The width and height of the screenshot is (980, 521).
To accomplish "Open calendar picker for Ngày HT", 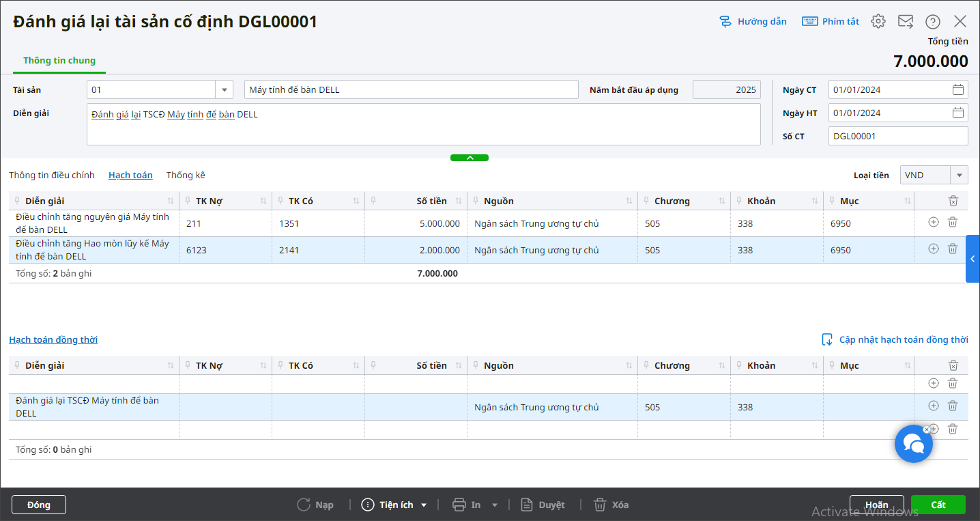I will click(x=957, y=113).
